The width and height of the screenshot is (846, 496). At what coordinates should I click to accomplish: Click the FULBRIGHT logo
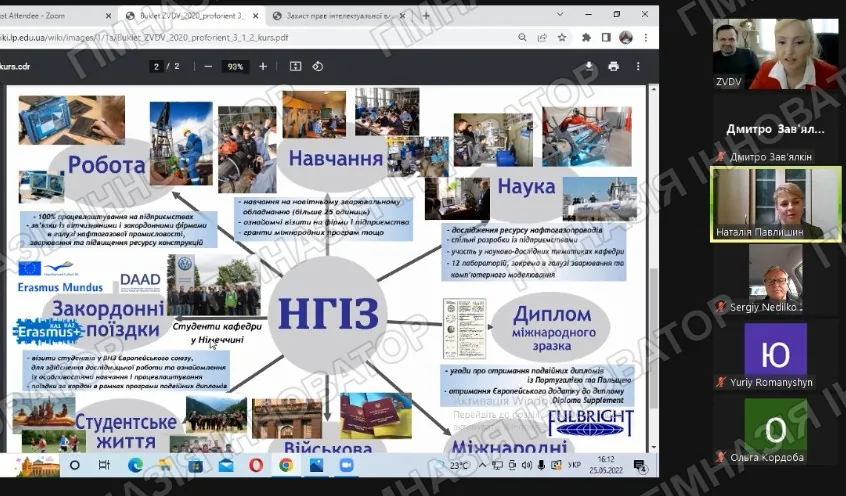(590, 423)
